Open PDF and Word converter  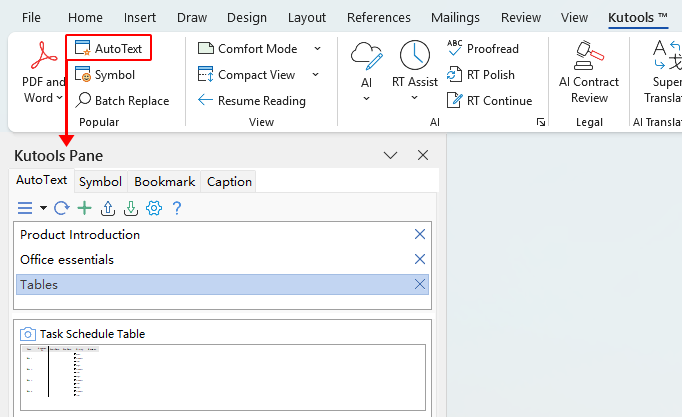tap(43, 72)
